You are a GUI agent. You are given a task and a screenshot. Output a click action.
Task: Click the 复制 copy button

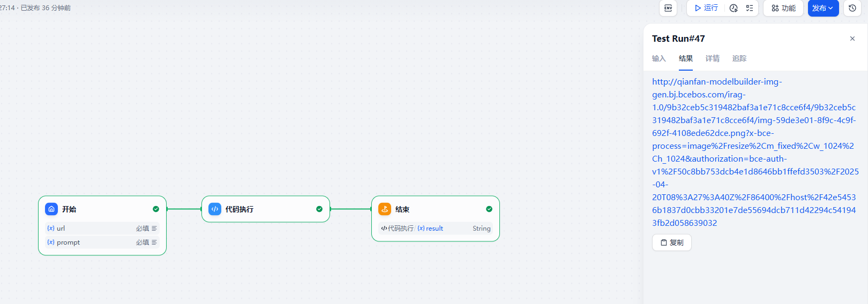(x=672, y=242)
